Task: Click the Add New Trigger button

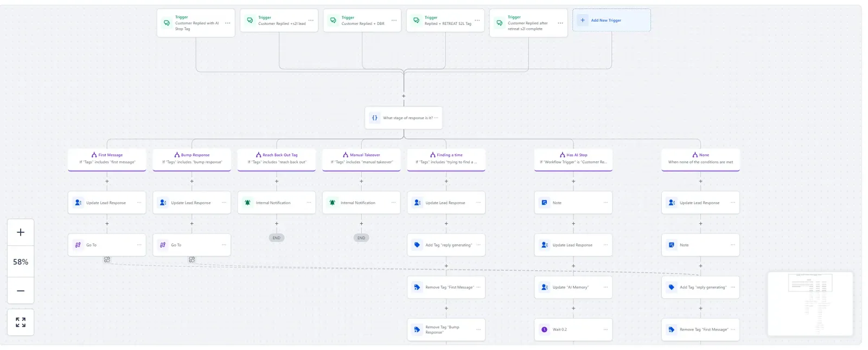Action: pos(611,20)
